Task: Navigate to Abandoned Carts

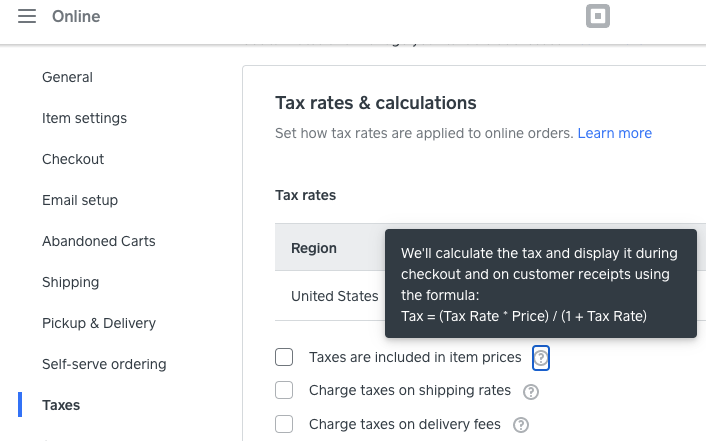Action: (98, 241)
